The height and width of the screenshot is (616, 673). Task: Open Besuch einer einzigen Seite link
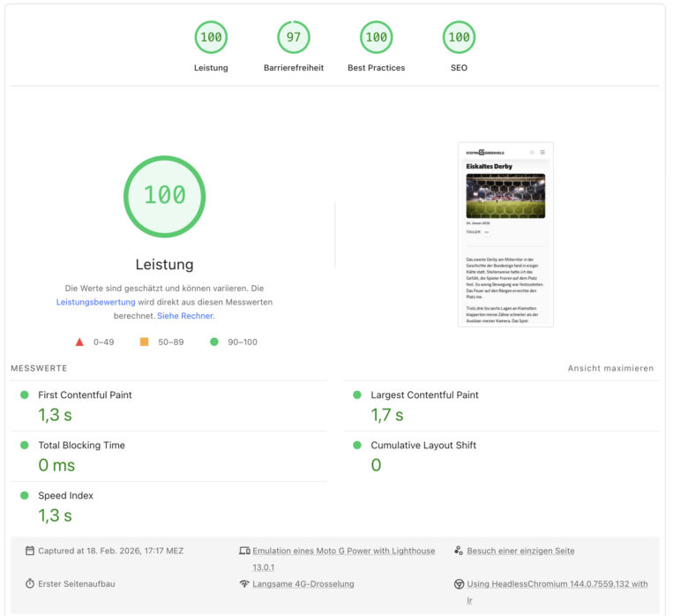[520, 551]
